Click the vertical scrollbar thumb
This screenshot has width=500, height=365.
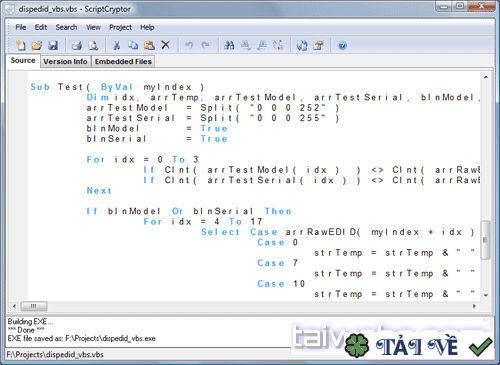pos(486,240)
